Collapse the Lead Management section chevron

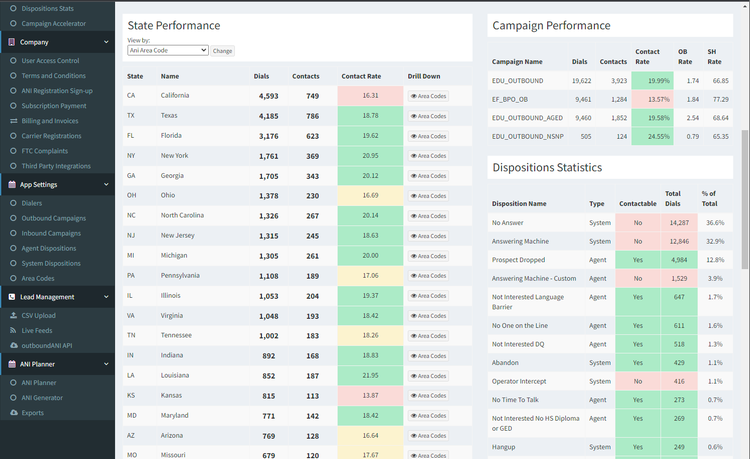106,297
